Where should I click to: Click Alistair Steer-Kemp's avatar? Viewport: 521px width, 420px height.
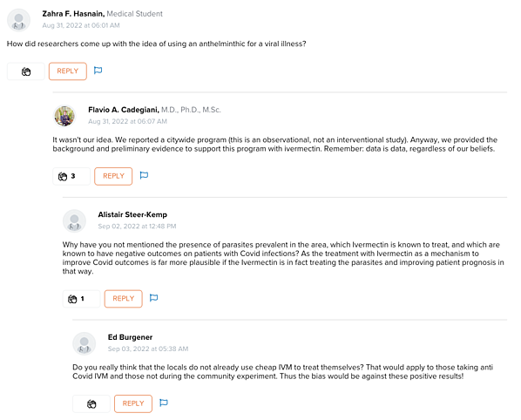(x=74, y=221)
